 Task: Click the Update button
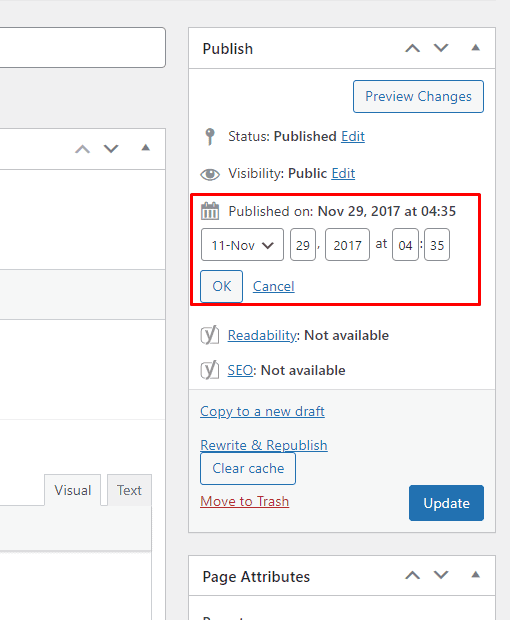446,503
